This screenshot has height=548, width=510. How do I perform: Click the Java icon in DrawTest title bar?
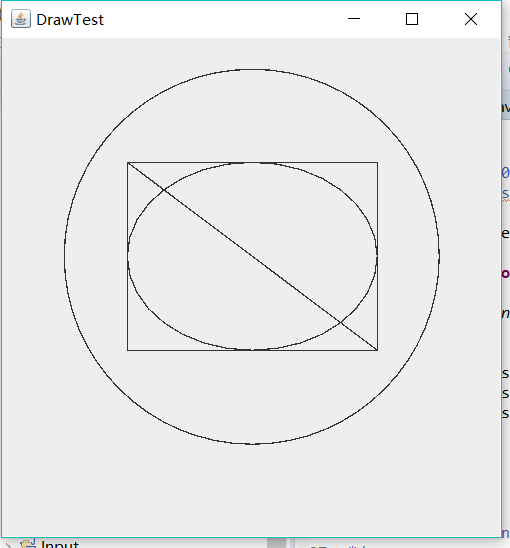(x=21, y=19)
